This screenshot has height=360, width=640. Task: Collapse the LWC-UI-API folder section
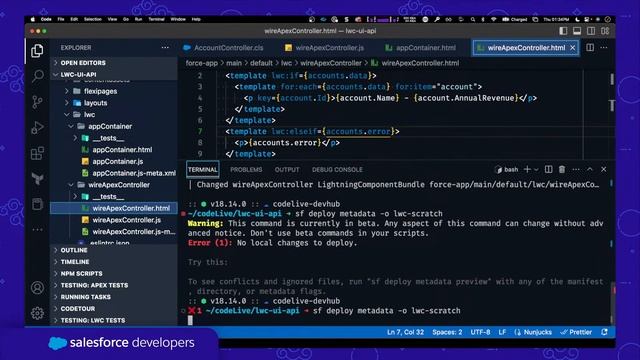tap(114, 75)
